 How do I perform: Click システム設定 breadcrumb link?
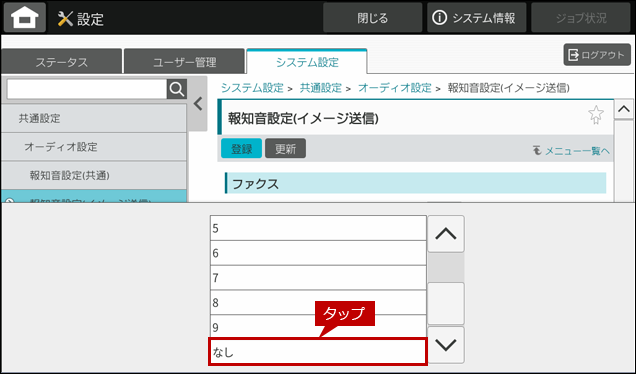pyautogui.click(x=252, y=88)
